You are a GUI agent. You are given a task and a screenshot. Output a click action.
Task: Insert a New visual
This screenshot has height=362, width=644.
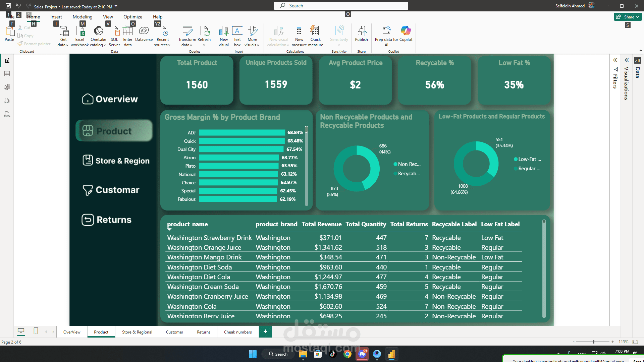coord(224,36)
